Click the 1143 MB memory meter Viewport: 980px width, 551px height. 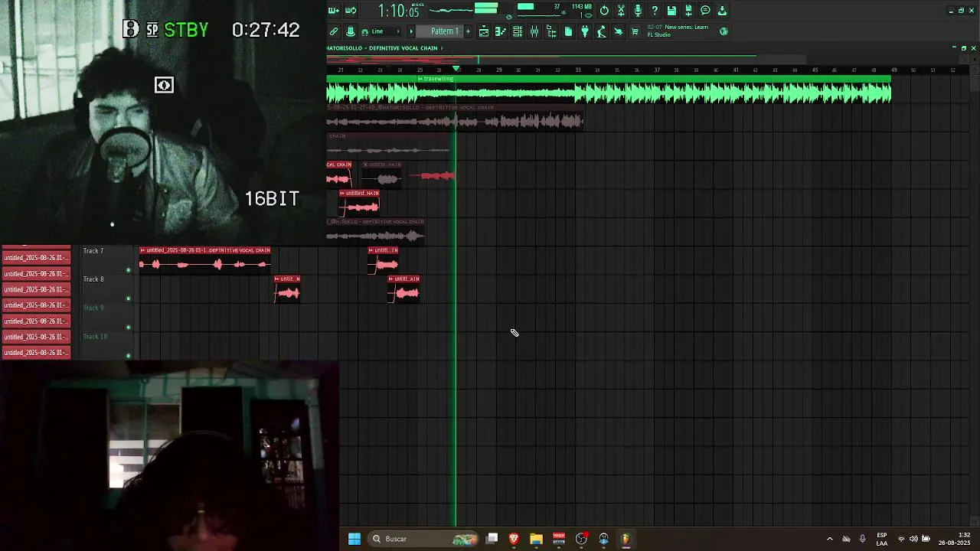(x=581, y=7)
